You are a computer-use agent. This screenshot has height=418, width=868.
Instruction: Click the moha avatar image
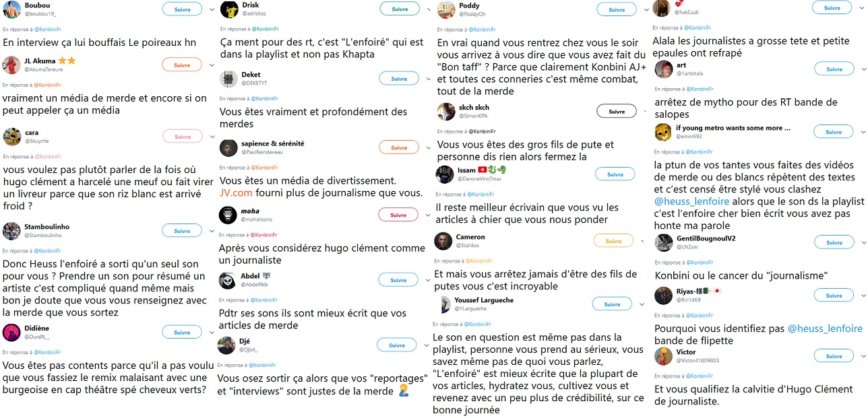(x=228, y=215)
